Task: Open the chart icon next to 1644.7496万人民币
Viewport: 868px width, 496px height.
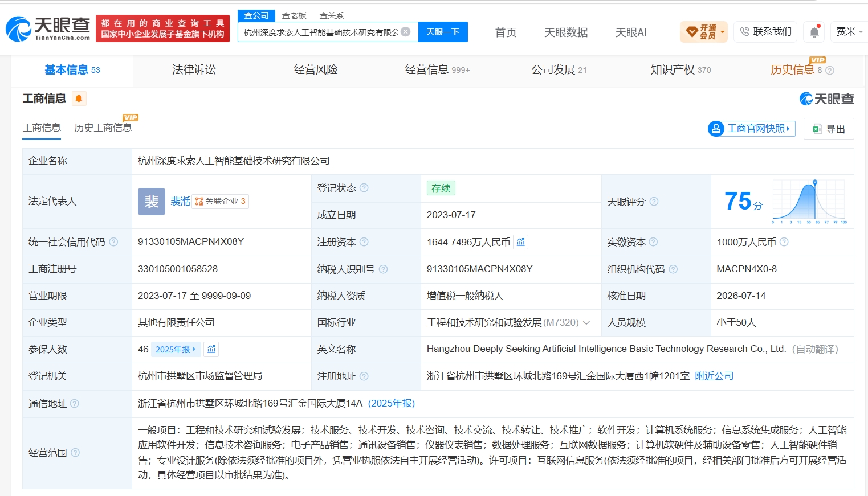Action: coord(520,242)
